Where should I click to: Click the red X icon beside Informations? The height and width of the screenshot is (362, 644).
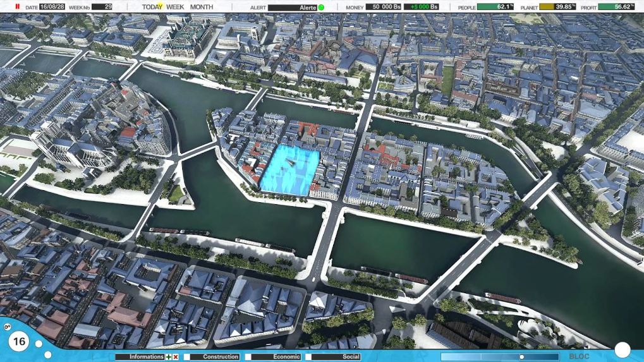click(x=176, y=357)
